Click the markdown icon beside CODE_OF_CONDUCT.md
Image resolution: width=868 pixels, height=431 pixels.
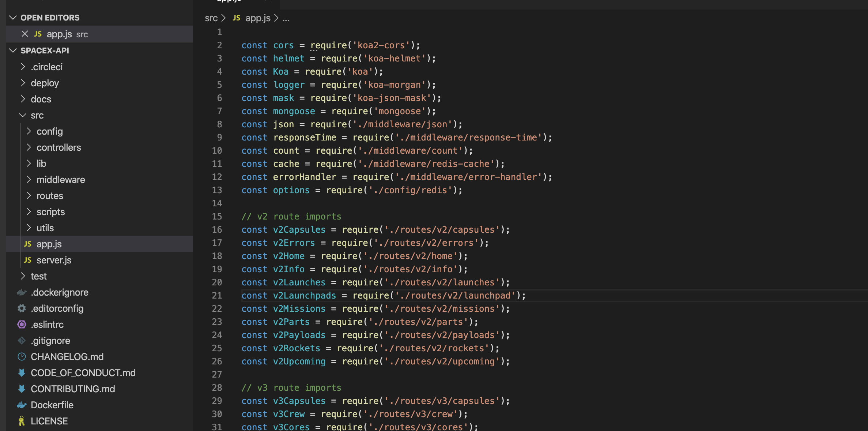[x=22, y=373]
